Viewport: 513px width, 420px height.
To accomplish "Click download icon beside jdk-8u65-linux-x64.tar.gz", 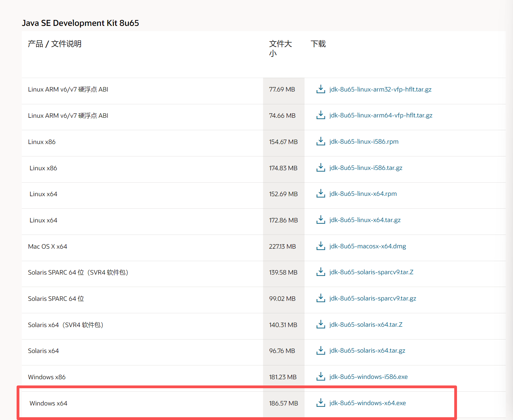I will 321,220.
